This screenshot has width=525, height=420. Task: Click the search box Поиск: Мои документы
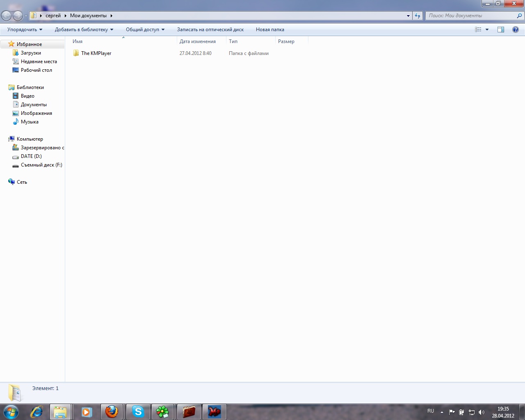tap(472, 16)
